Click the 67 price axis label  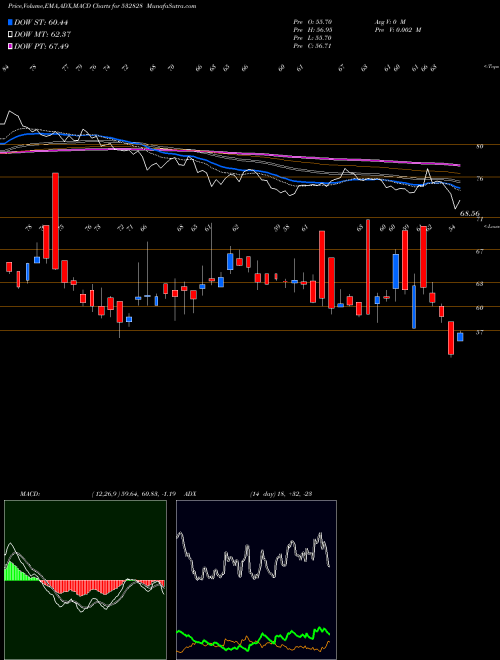[x=480, y=252]
